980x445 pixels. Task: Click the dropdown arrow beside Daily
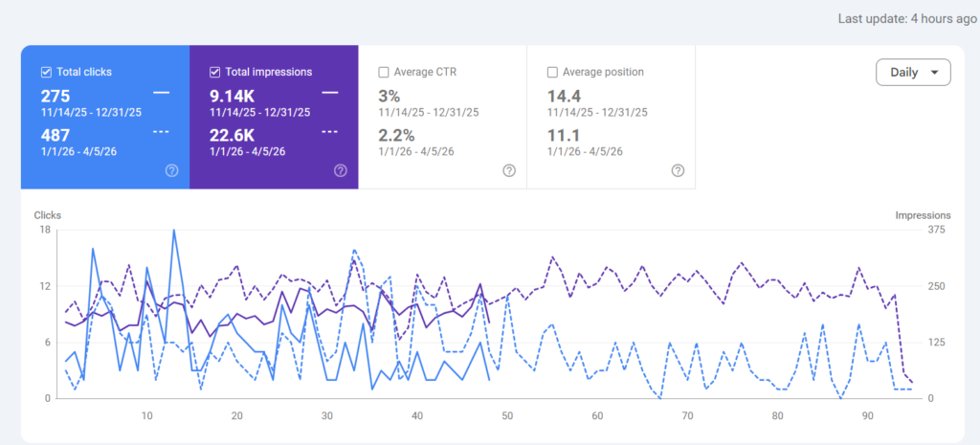[934, 73]
